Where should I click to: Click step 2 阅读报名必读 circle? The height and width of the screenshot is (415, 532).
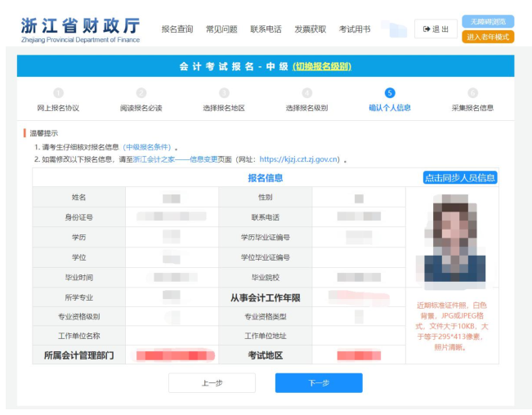coord(141,93)
